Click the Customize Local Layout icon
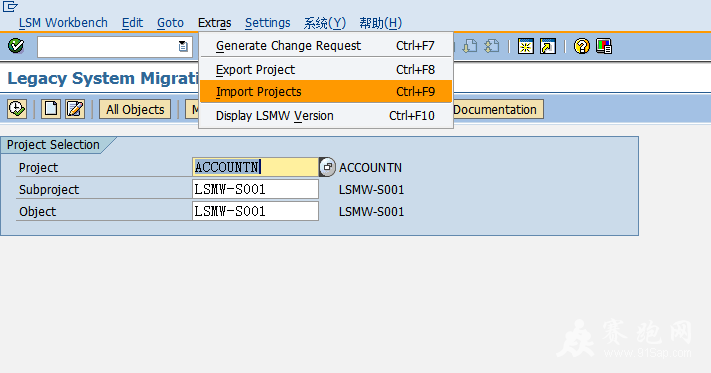The height and width of the screenshot is (373, 711). point(604,46)
